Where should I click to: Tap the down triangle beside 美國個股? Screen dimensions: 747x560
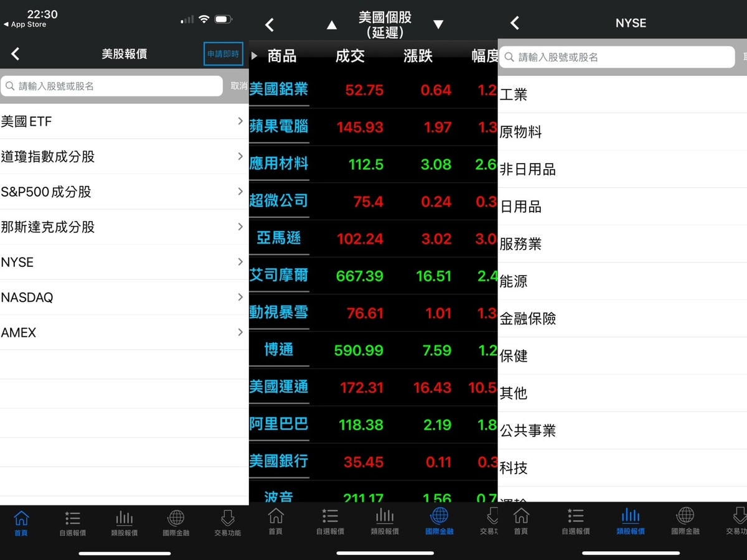tap(438, 25)
